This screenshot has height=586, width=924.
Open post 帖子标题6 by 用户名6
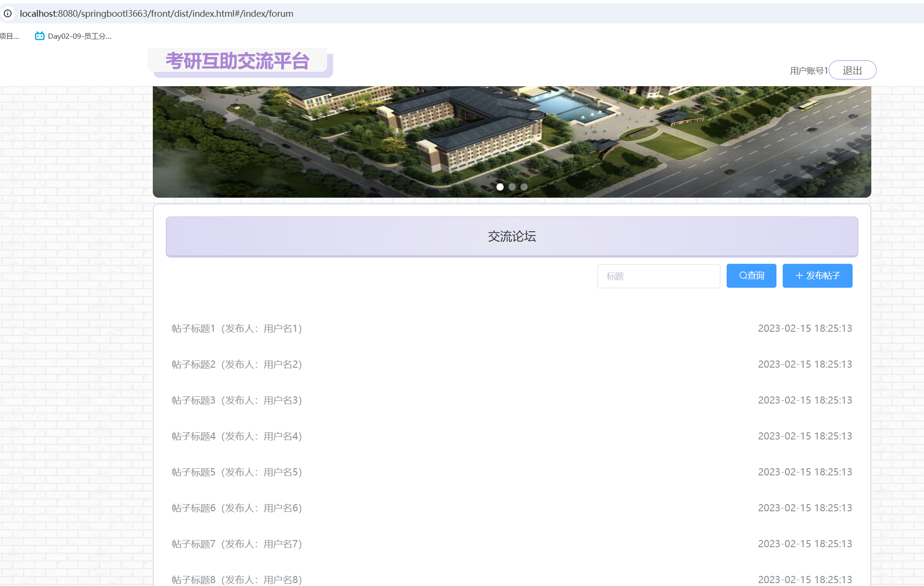point(237,508)
